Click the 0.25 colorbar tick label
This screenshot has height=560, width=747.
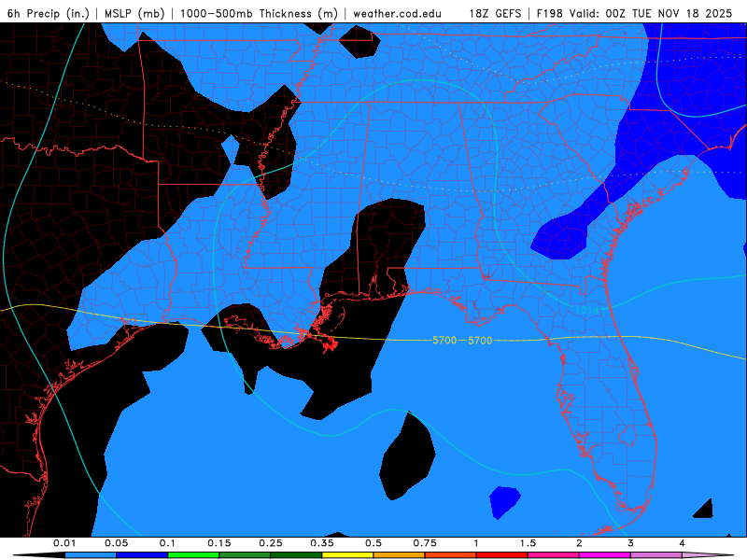click(271, 543)
